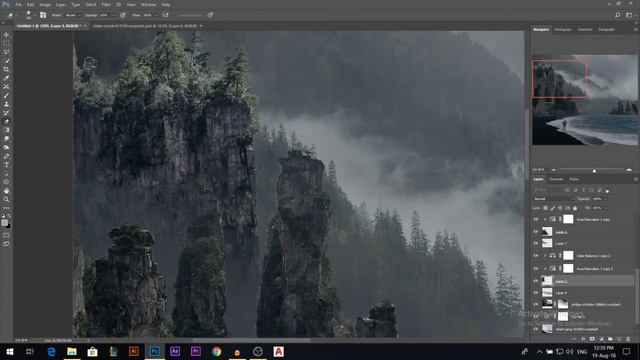This screenshot has height=360, width=640.
Task: Open Adobe Illustrator from the taskbar
Action: 133,351
